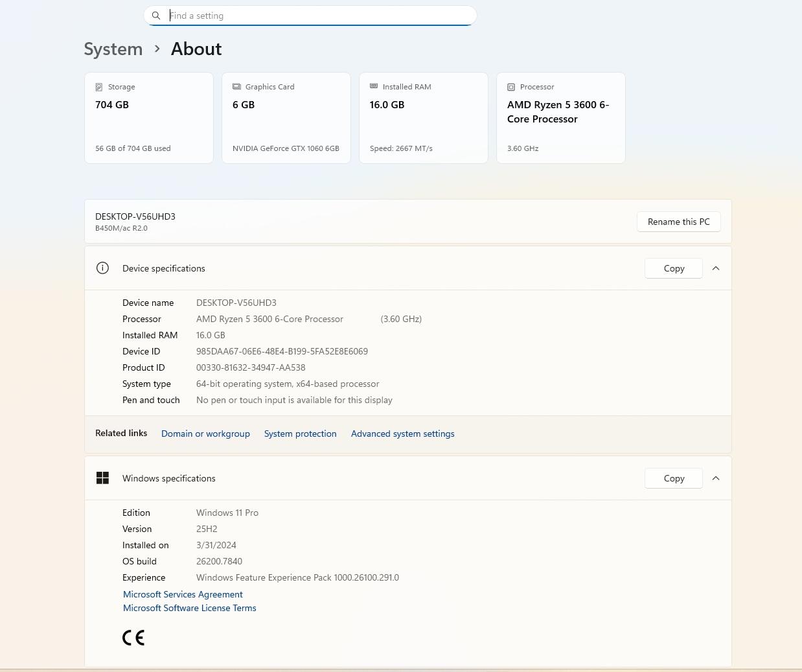The height and width of the screenshot is (672, 802).
Task: Click the Windows logo icon
Action: click(102, 478)
